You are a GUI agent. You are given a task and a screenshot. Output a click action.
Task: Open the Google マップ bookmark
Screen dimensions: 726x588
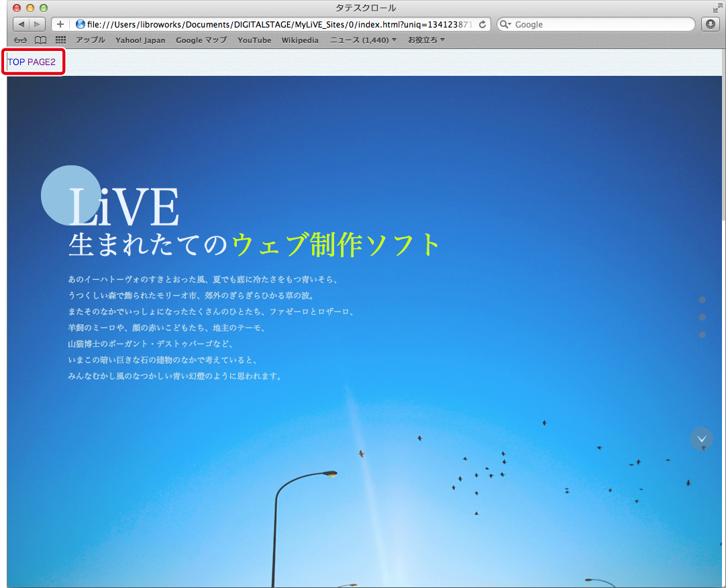click(201, 40)
